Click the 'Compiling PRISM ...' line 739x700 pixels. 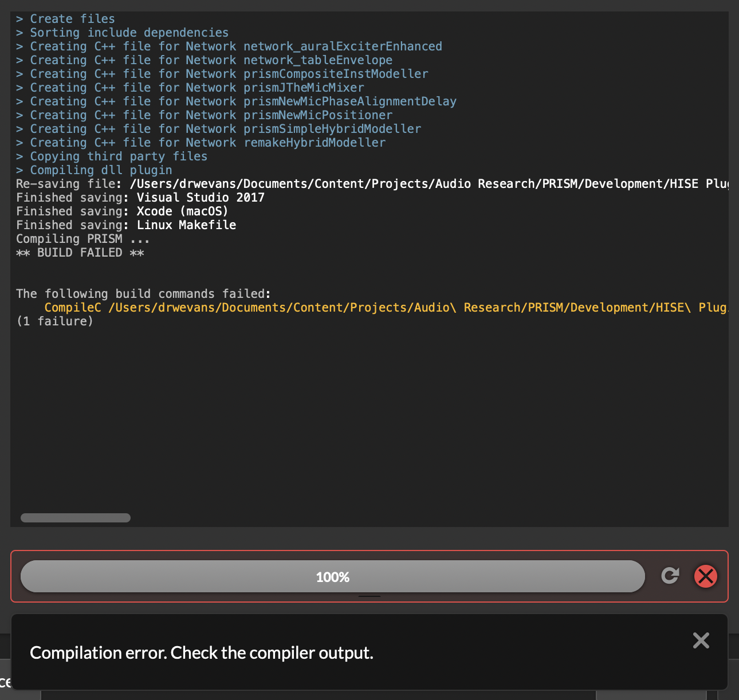[83, 239]
